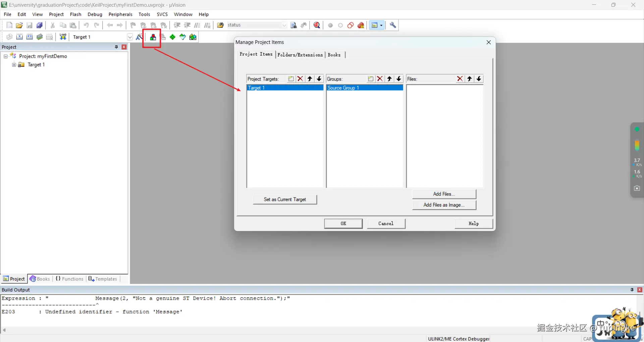This screenshot has height=342, width=644.
Task: Click the Save All toolbar icon
Action: tap(40, 25)
